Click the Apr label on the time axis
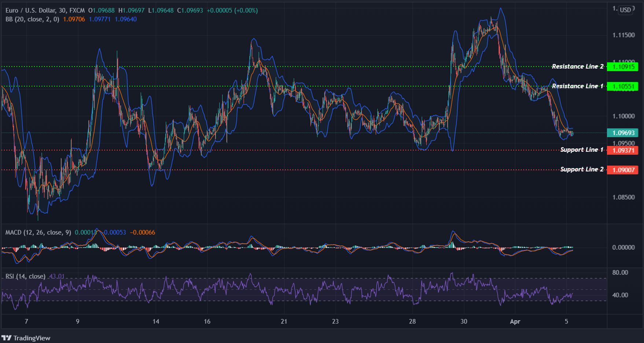The image size is (644, 343). (515, 321)
